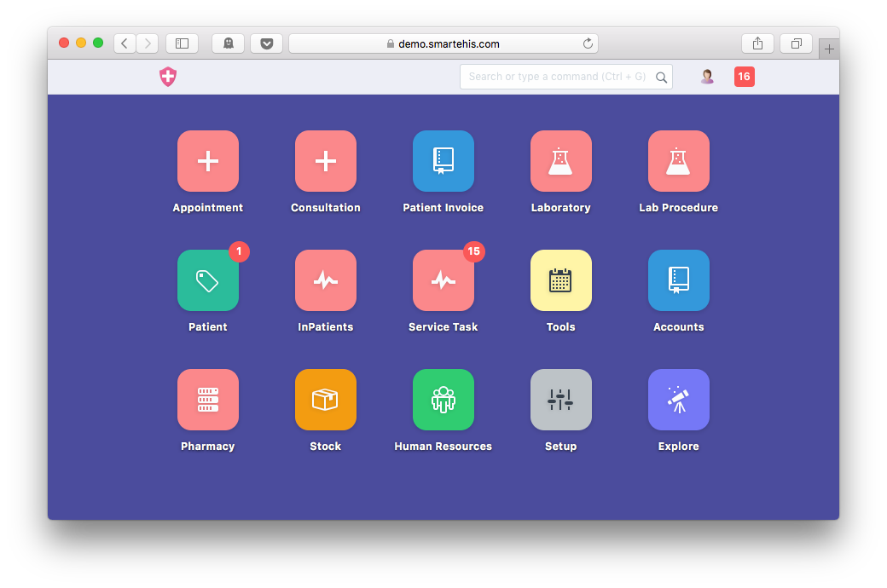The height and width of the screenshot is (588, 887).
Task: Click the shield home logo
Action: pyautogui.click(x=168, y=77)
